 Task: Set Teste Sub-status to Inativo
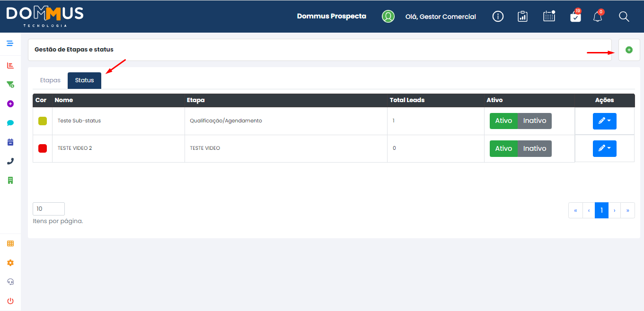535,121
